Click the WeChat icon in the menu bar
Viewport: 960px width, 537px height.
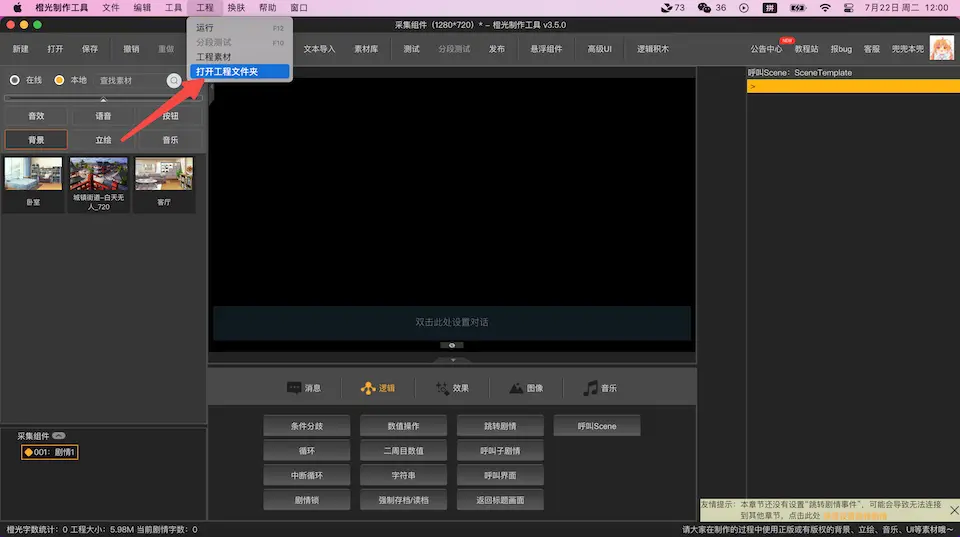point(704,7)
